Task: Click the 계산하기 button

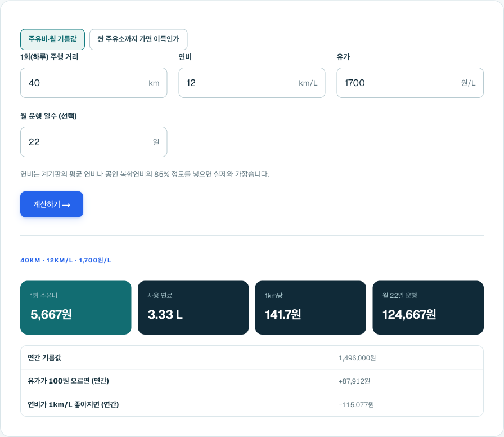Action: (x=52, y=204)
